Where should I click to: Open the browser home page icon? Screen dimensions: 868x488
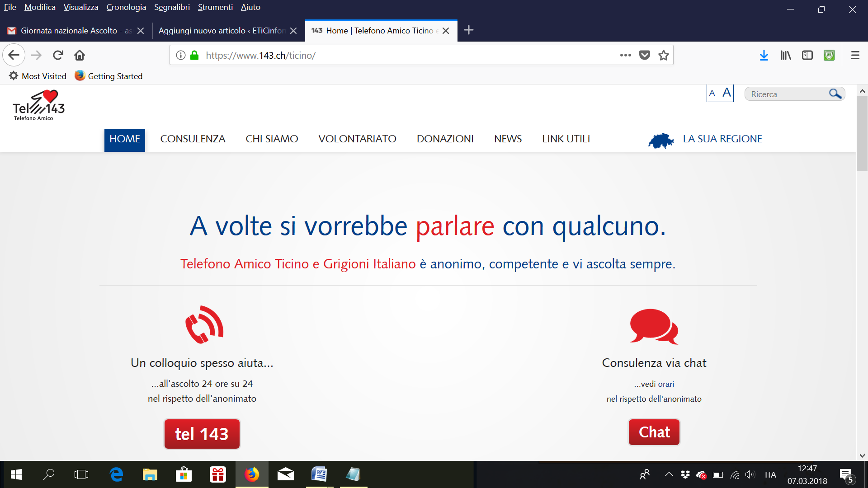click(80, 55)
